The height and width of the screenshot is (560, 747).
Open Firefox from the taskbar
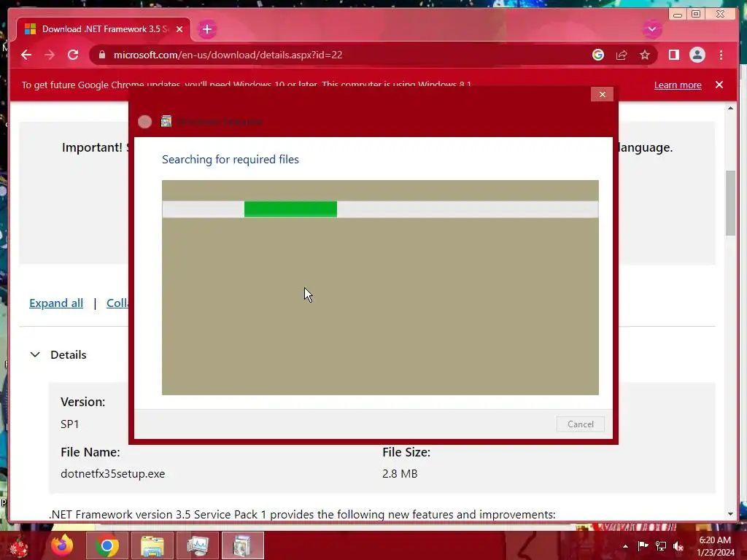(x=63, y=545)
